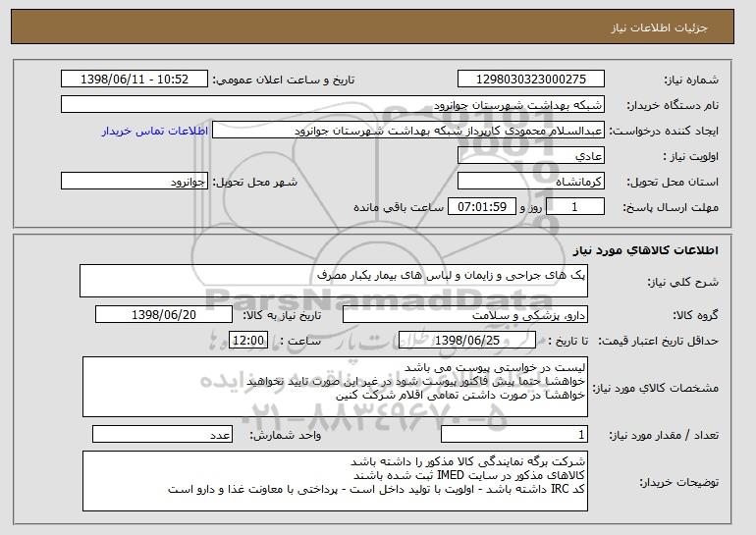Click the time field showing 12:00
Viewport: 756px width, 535px height.
pos(248,341)
